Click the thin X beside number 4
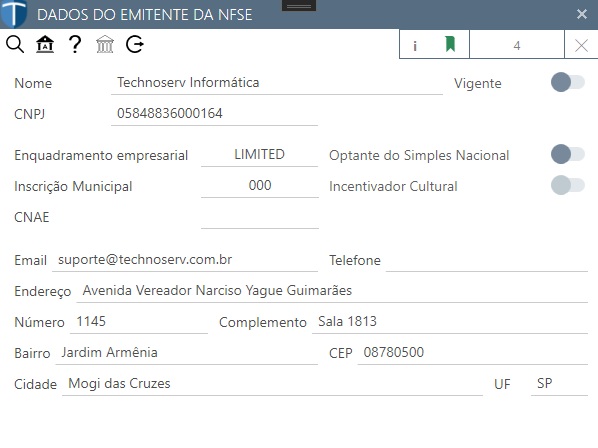The width and height of the screenshot is (598, 448). click(x=581, y=46)
